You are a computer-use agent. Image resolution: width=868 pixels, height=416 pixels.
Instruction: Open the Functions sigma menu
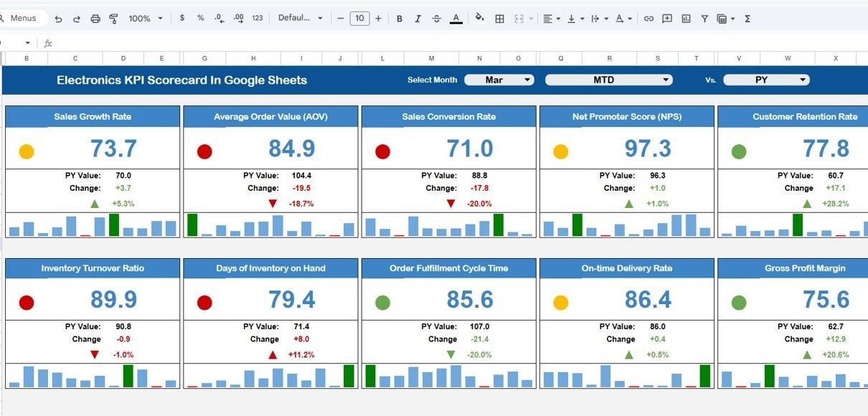(x=747, y=19)
